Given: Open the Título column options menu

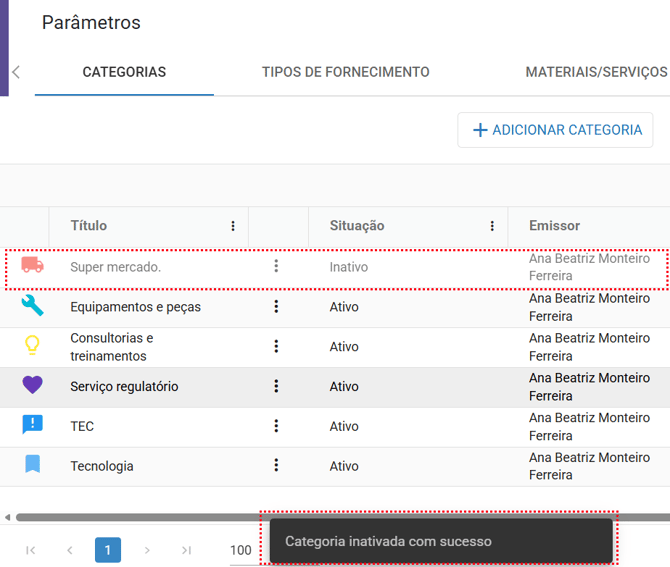Looking at the screenshot, I should (x=233, y=226).
